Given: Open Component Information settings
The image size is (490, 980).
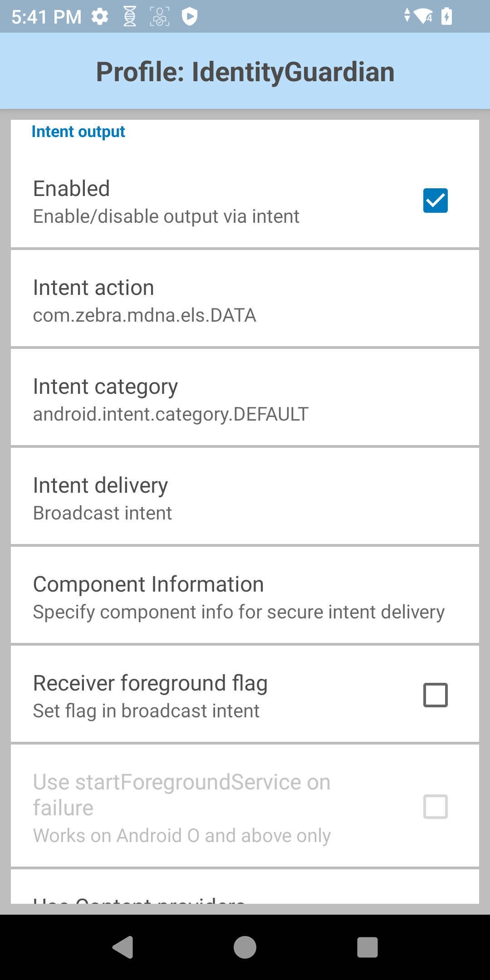Looking at the screenshot, I should coord(245,597).
